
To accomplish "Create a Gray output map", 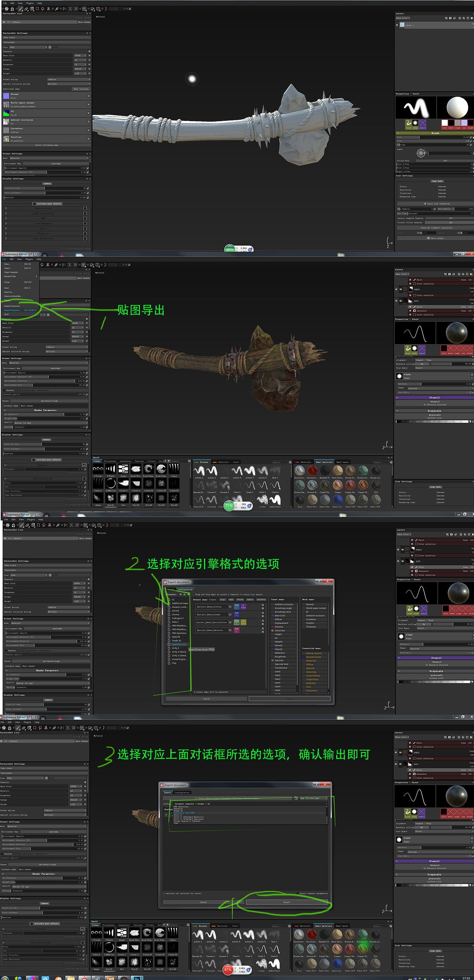I will (x=223, y=600).
